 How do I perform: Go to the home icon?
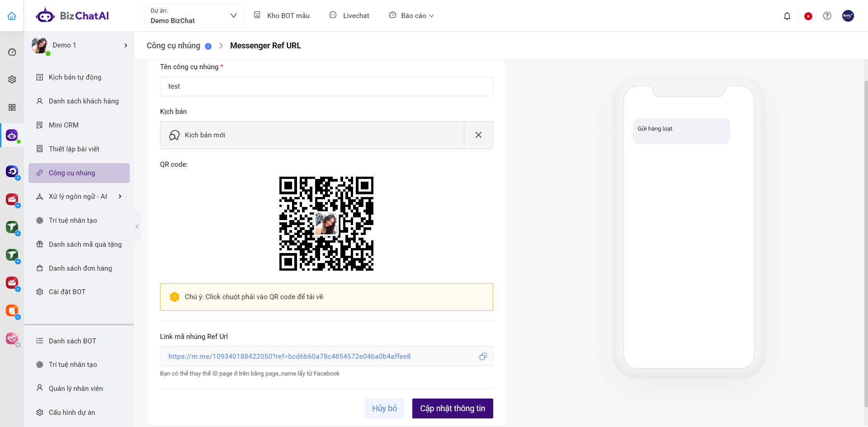coord(12,16)
